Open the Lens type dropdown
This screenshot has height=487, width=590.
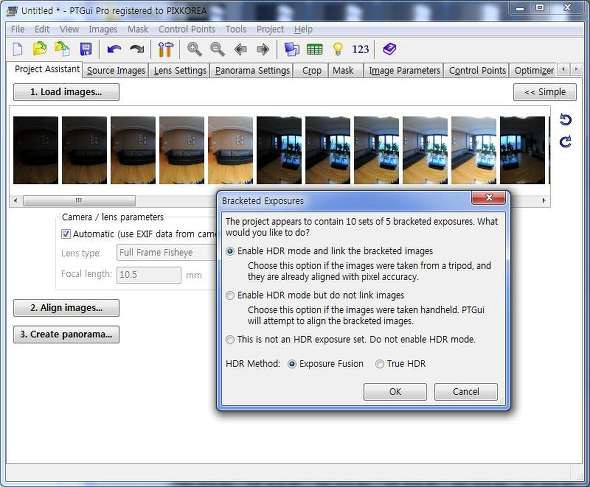[x=166, y=253]
